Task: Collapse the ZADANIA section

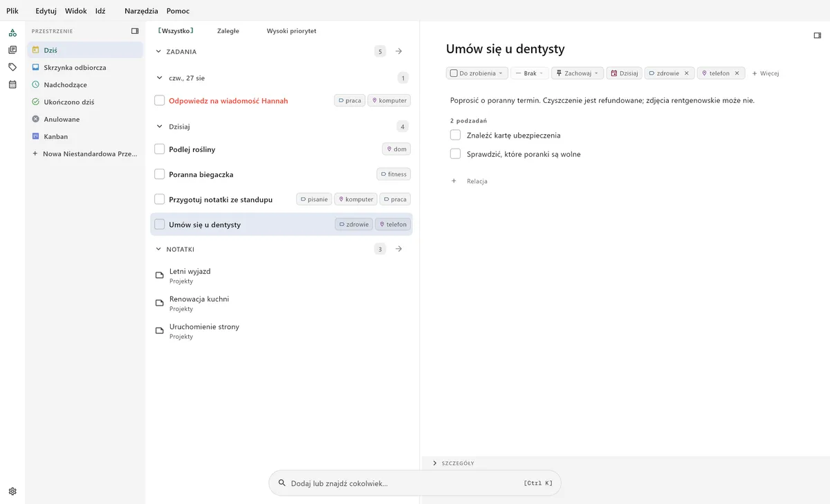Action: 158,51
